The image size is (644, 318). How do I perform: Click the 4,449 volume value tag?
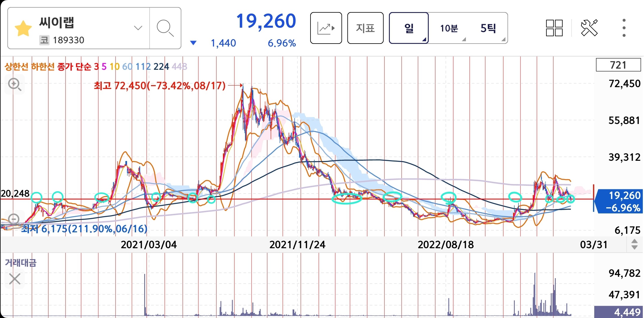click(618, 312)
